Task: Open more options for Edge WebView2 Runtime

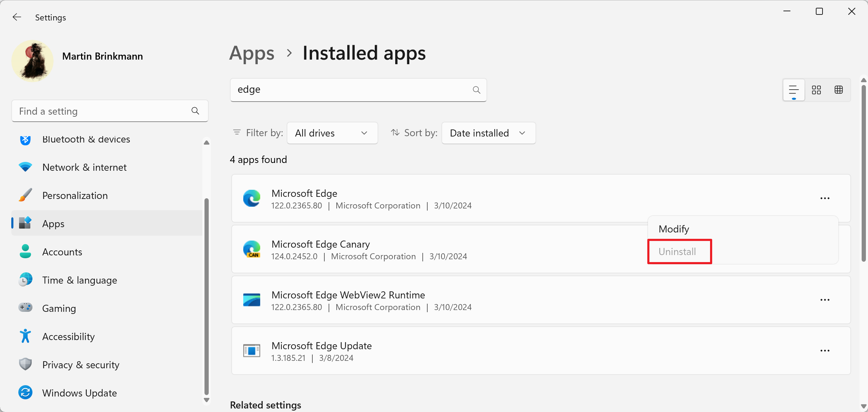Action: [x=825, y=300]
